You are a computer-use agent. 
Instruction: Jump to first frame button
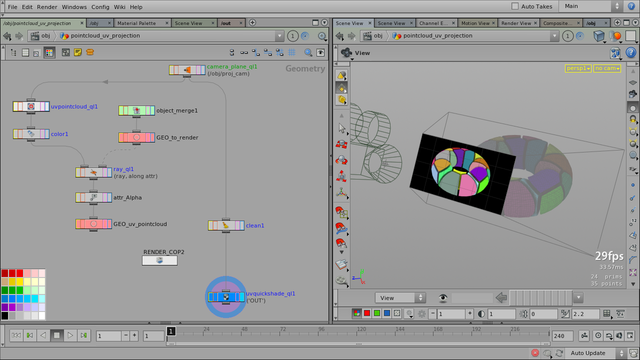pyautogui.click(x=16, y=336)
